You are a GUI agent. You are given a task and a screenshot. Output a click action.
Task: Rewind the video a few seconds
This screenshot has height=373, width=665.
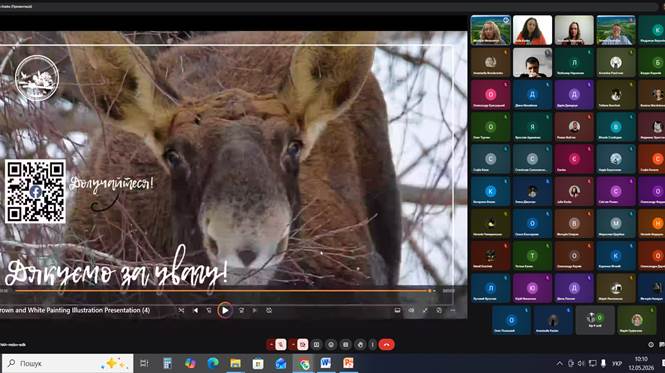point(209,311)
